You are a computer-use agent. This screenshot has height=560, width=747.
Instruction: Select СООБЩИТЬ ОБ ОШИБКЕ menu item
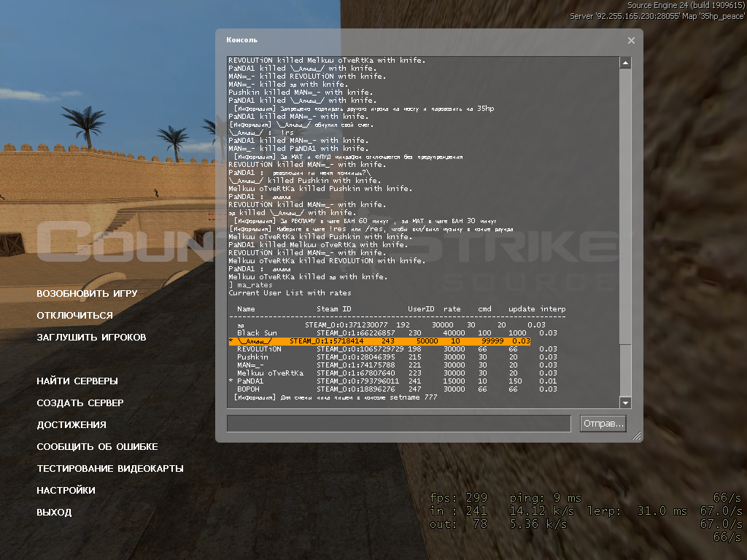(97, 447)
